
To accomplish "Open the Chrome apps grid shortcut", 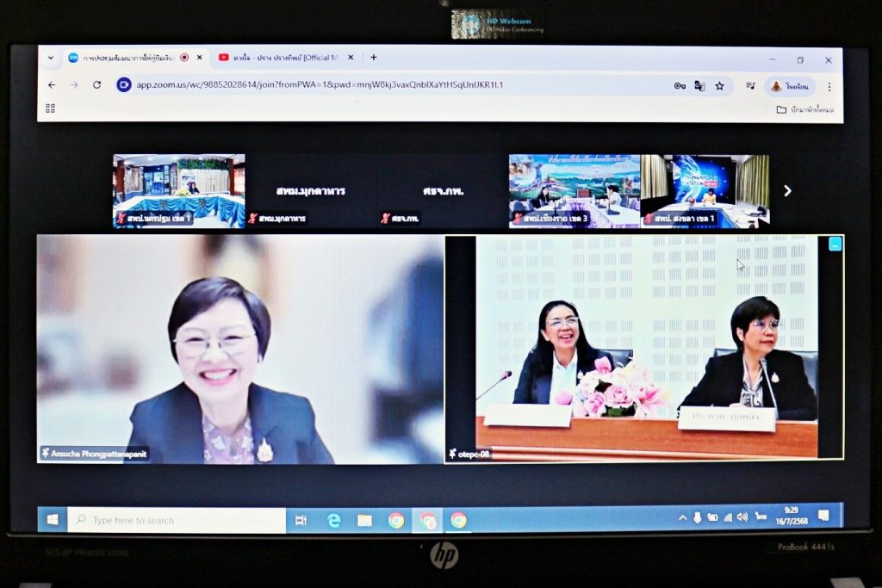I will (50, 108).
